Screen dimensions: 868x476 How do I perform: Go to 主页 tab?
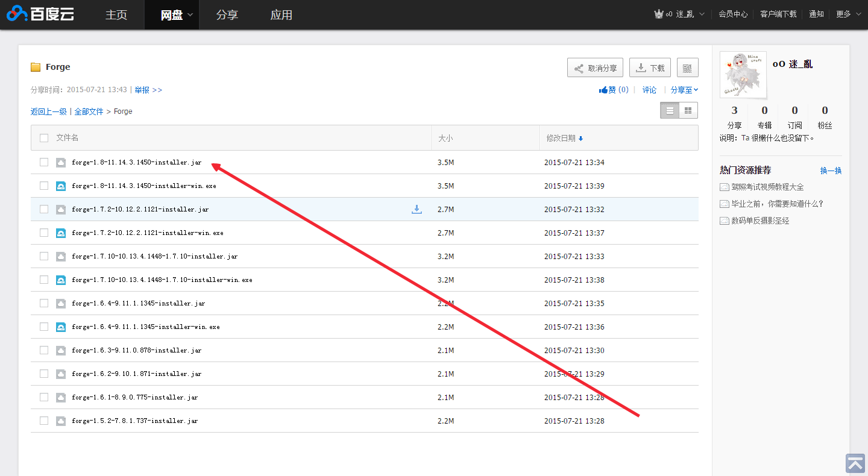tap(116, 15)
